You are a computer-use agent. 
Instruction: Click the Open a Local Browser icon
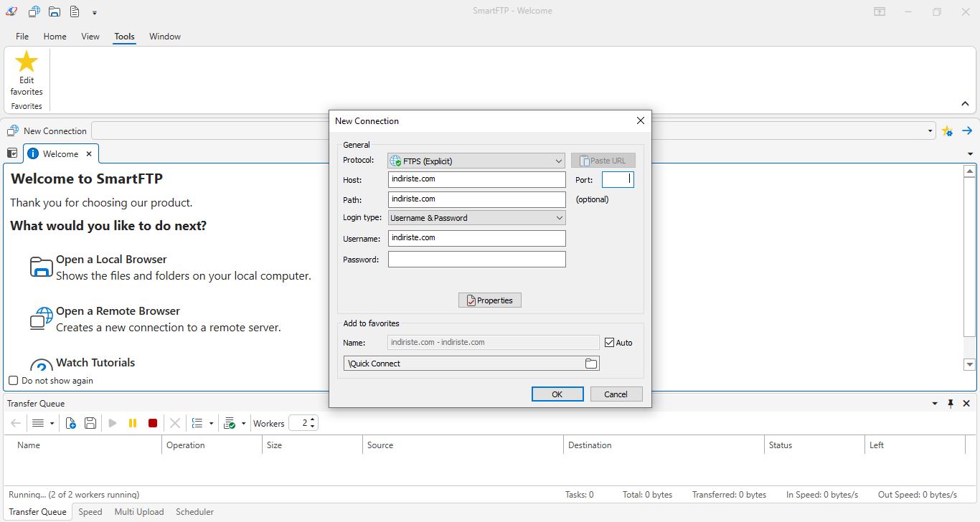[x=42, y=267]
